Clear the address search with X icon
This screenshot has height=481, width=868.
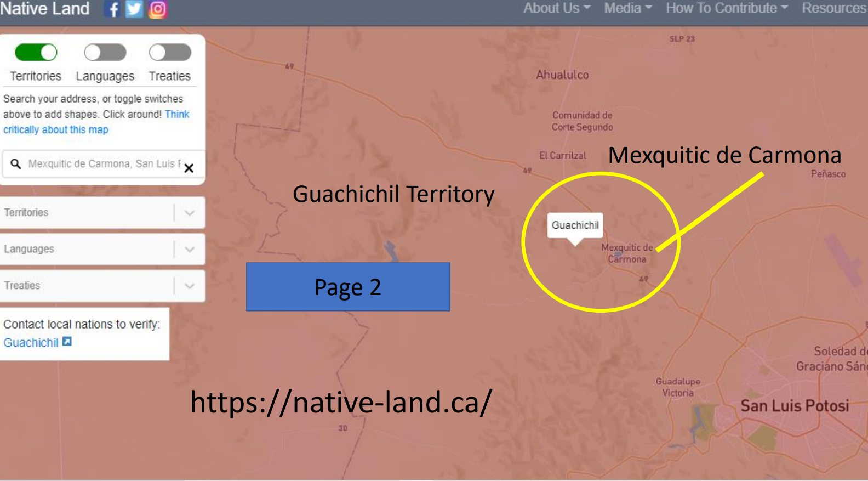189,168
